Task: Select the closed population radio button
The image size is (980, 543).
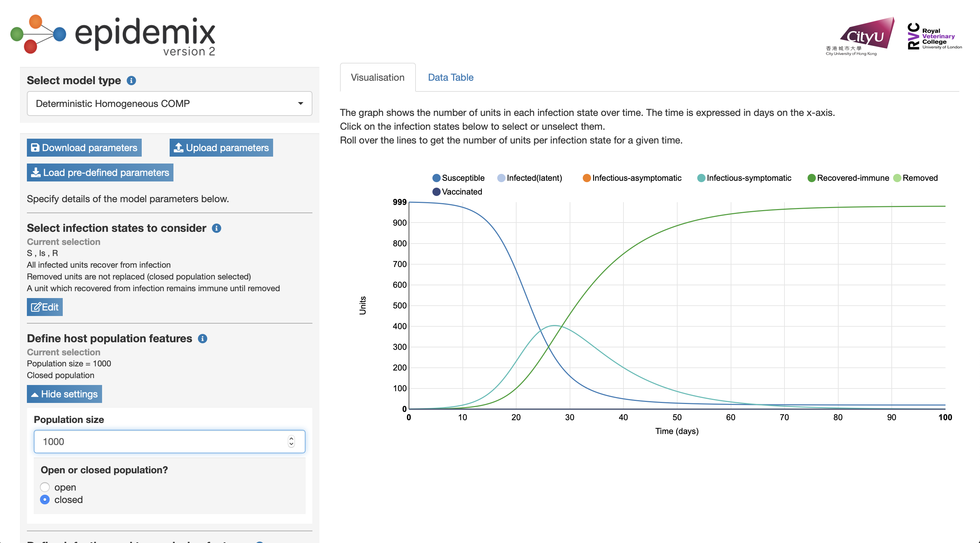Action: 45,500
